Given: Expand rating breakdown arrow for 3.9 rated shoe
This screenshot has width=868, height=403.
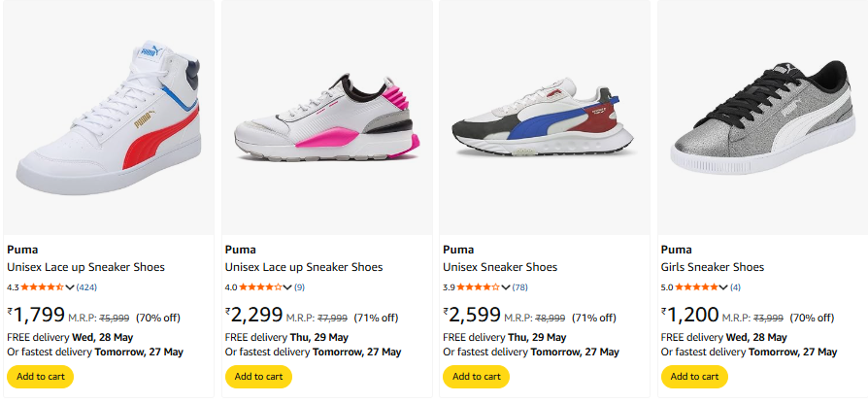Looking at the screenshot, I should click(x=506, y=287).
